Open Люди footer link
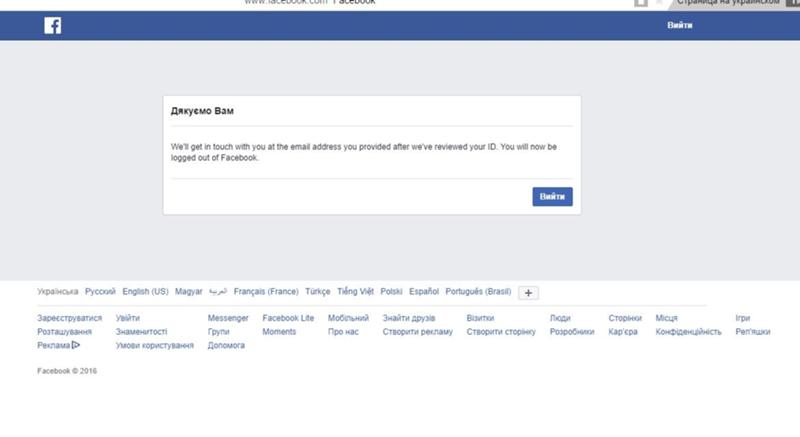 pos(560,318)
